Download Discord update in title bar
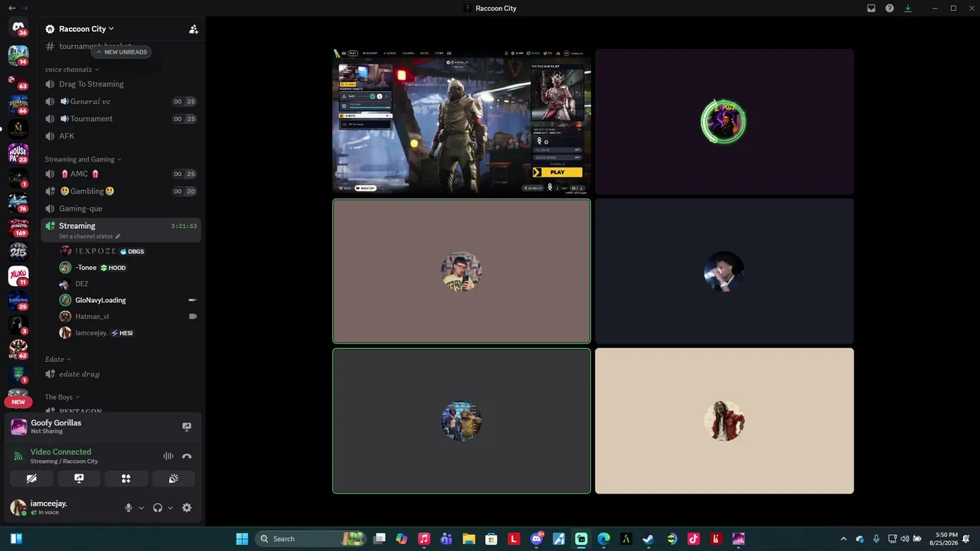 tap(908, 8)
